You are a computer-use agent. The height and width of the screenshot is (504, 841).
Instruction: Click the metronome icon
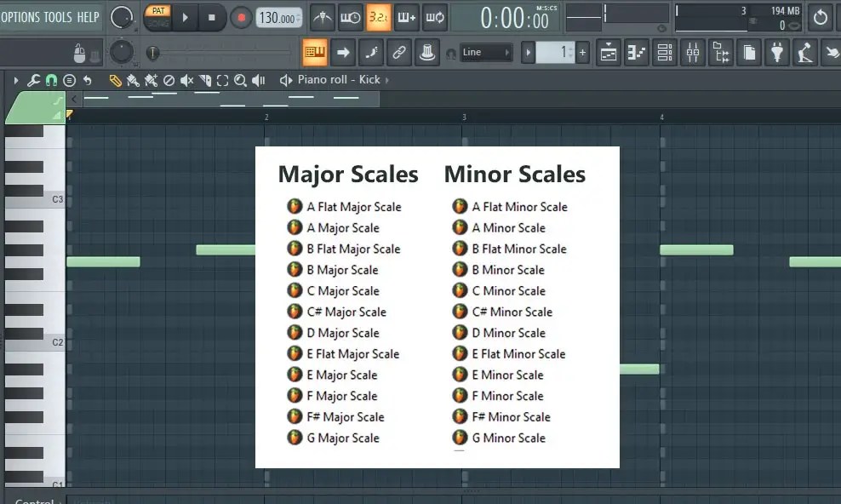click(323, 17)
